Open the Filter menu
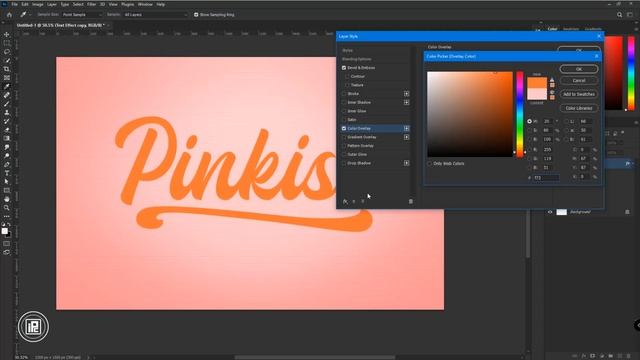The width and height of the screenshot is (640, 360). [x=91, y=4]
